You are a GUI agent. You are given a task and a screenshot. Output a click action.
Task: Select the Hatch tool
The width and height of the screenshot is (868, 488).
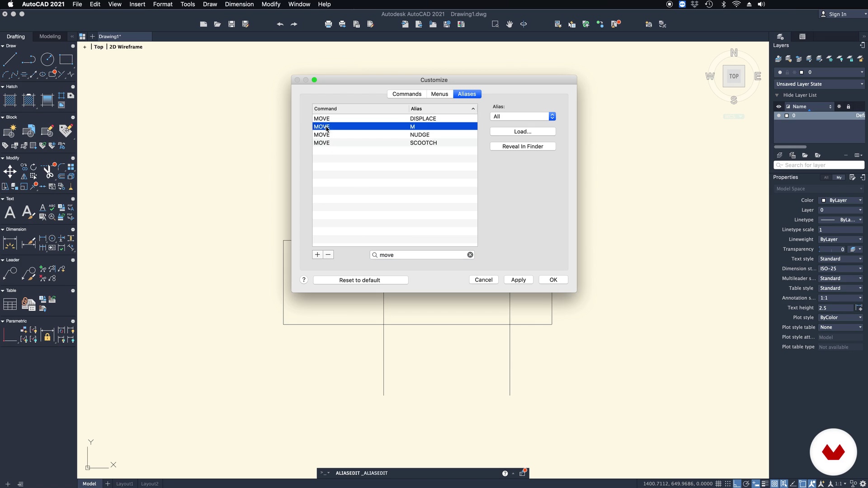point(10,100)
